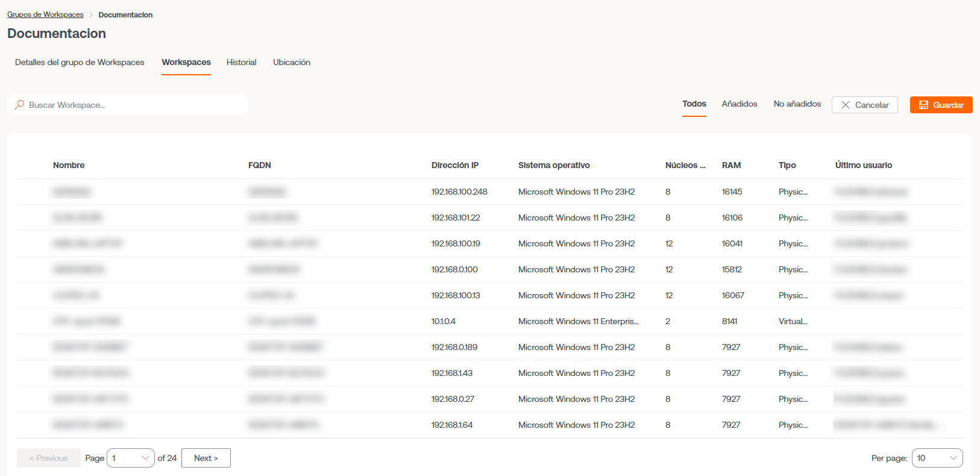Click the Dirección IP column header
The image size is (980, 476).
(x=455, y=165)
